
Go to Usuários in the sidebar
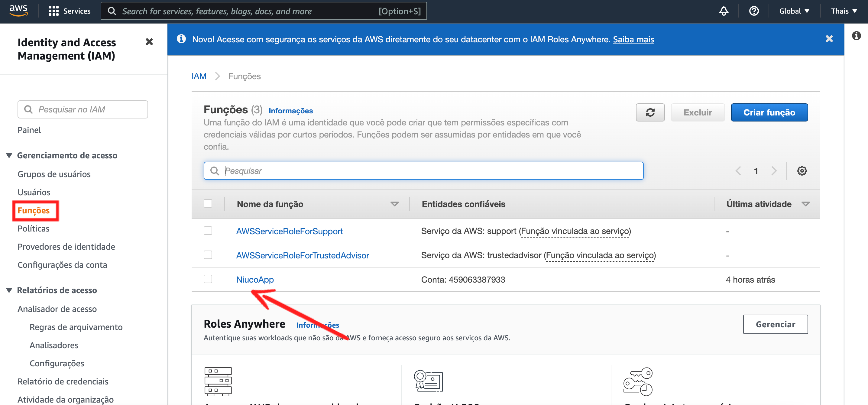tap(34, 192)
